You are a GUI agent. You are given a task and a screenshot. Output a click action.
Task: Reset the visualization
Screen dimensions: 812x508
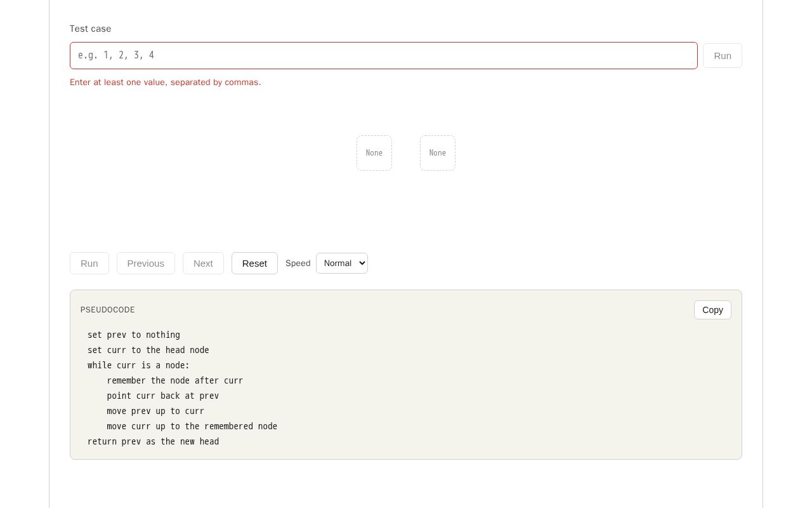click(x=254, y=263)
